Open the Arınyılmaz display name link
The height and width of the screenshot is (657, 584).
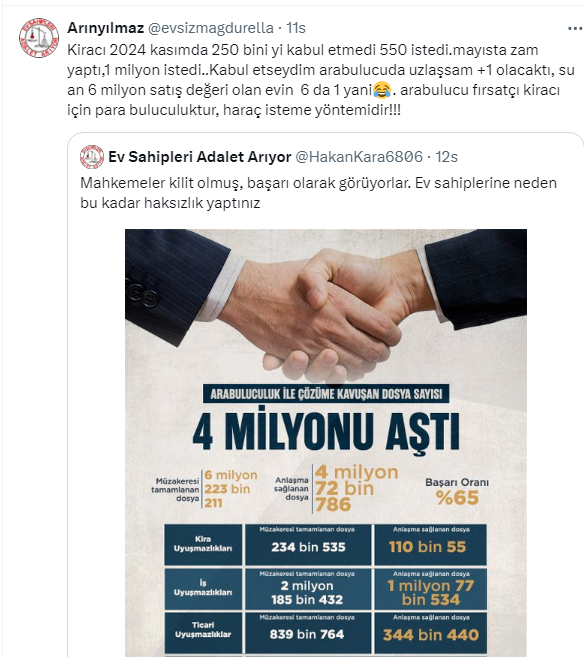106,28
